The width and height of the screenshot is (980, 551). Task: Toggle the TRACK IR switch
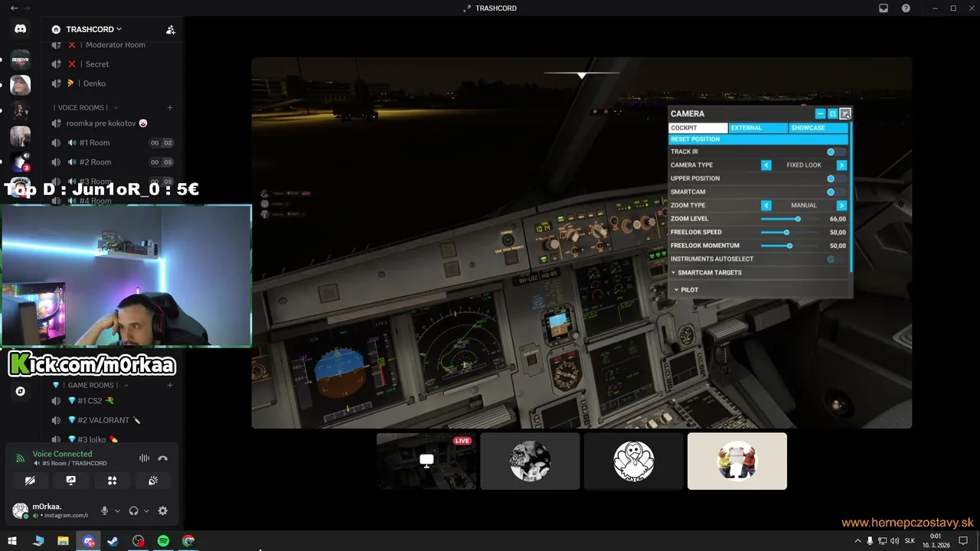(x=836, y=152)
